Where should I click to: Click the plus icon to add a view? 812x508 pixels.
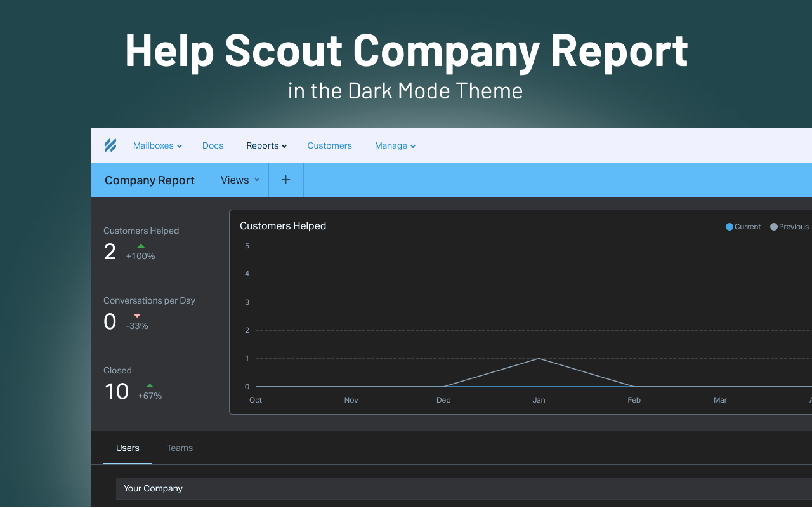point(285,180)
